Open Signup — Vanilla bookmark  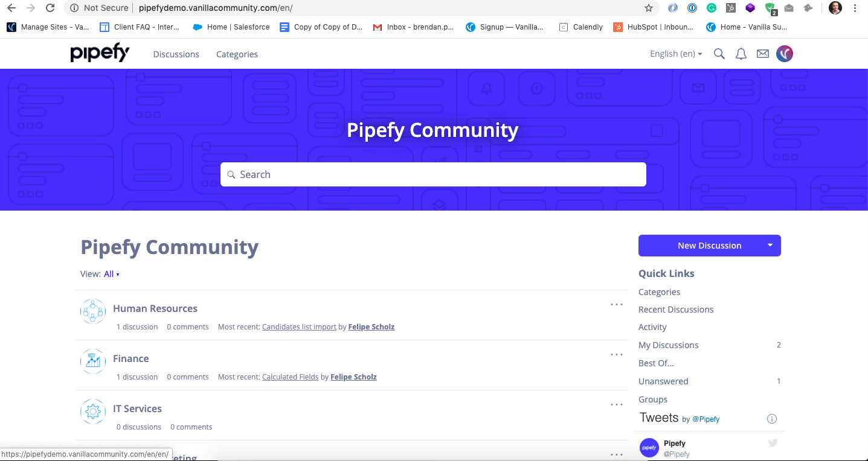504,27
